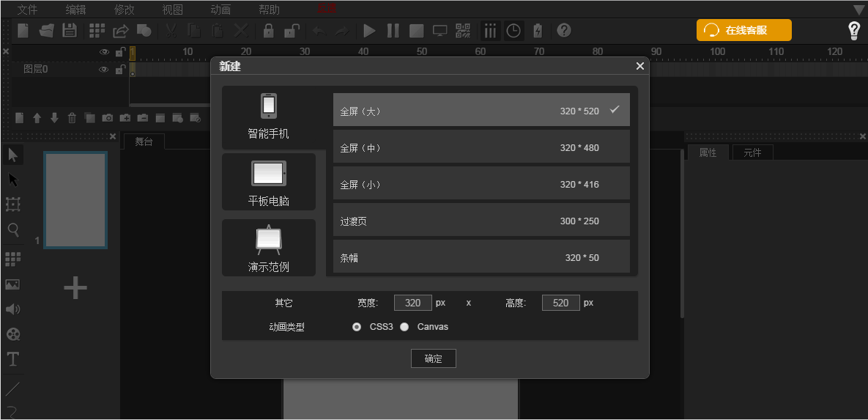Click the Play button in toolbar

click(x=369, y=31)
